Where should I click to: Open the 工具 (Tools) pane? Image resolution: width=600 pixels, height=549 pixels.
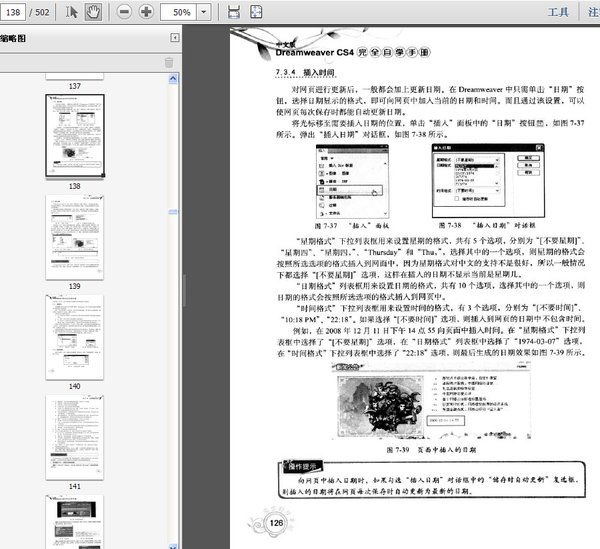558,12
